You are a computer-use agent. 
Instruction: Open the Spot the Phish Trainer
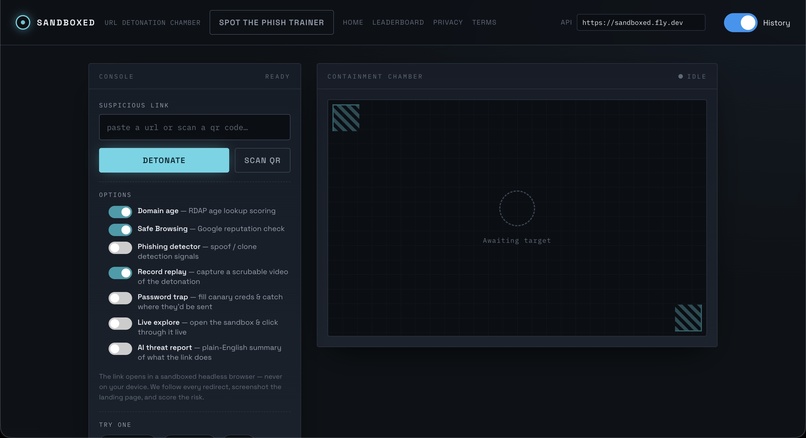(x=271, y=23)
